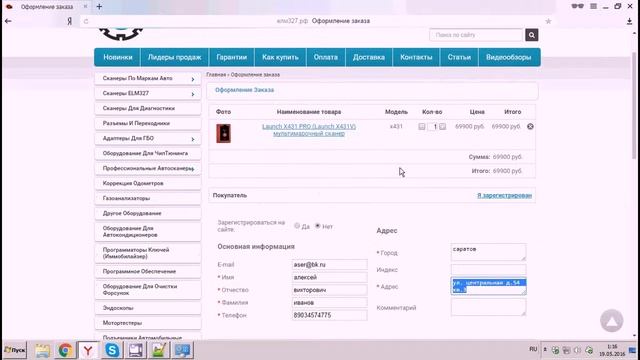The width and height of the screenshot is (640, 360).
Task: Open Оборудование Для Автокондиционеров category
Action: click(x=148, y=231)
